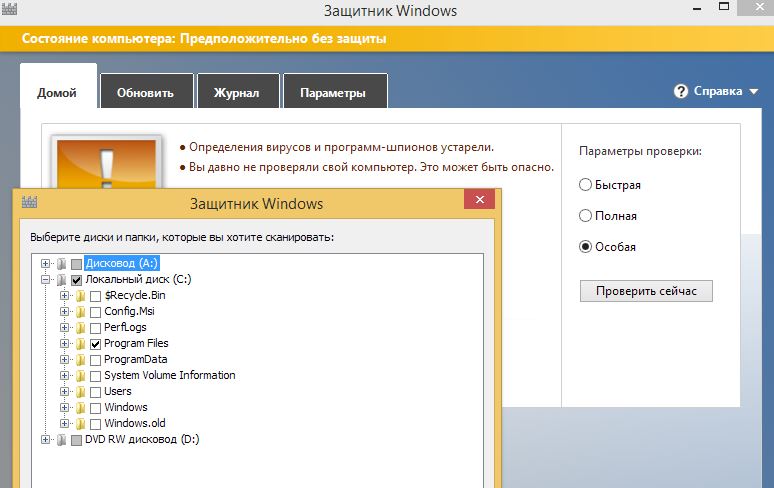Screen dimensions: 774x488
Task: Click the folder icon of Windows
Action: pyautogui.click(x=80, y=408)
